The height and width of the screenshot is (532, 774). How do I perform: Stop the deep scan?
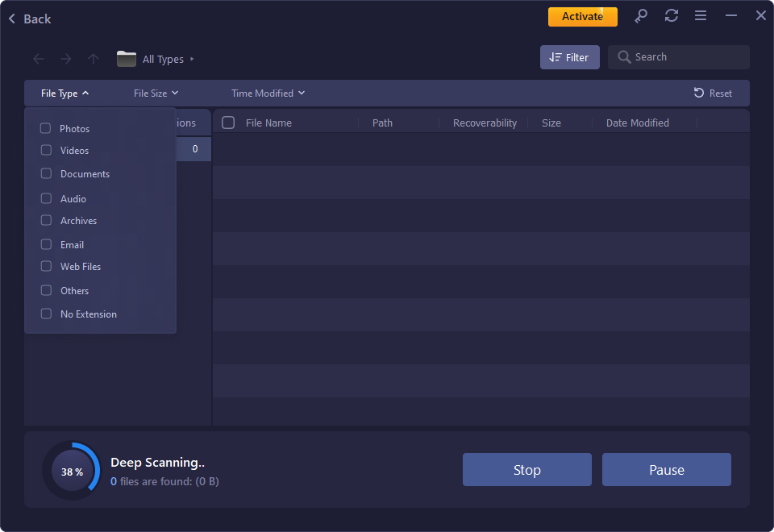coord(526,469)
